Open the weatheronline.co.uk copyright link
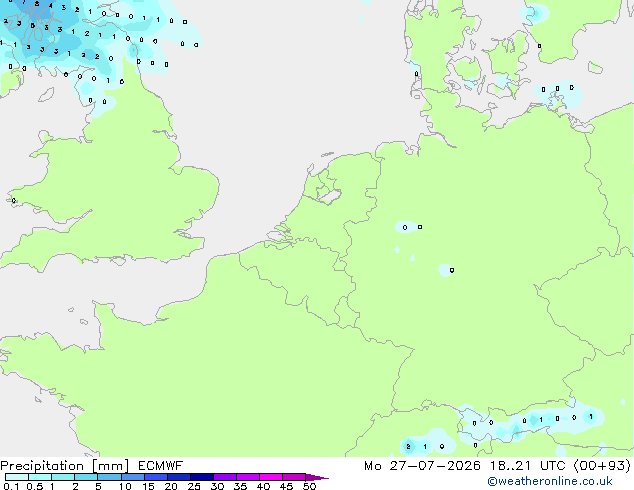This screenshot has width=634, height=490. [550, 481]
